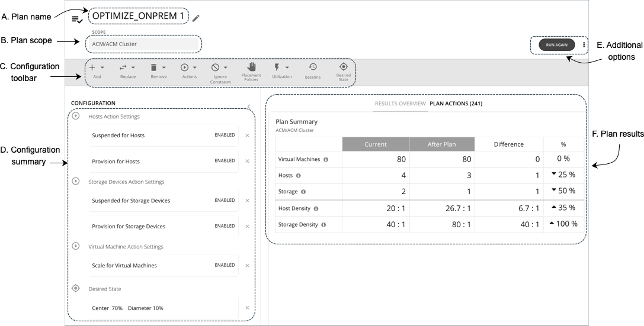Remove the Center 70% Diameter 10% setting
This screenshot has width=644, height=326.
pyautogui.click(x=247, y=308)
